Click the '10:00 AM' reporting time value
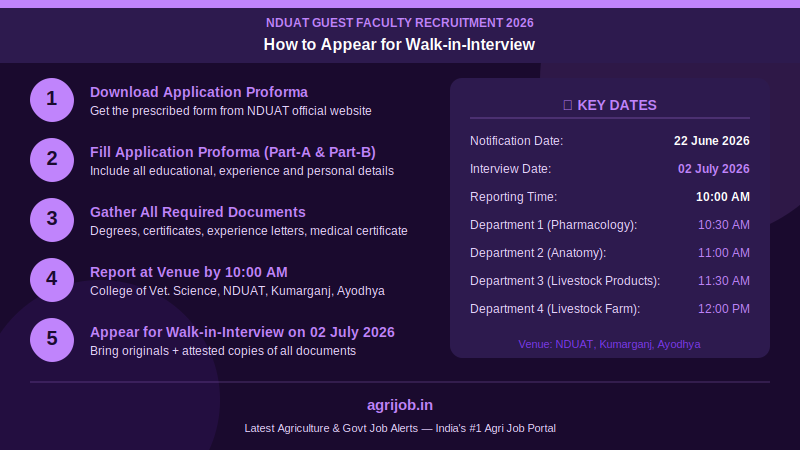The width and height of the screenshot is (800, 450). [723, 197]
